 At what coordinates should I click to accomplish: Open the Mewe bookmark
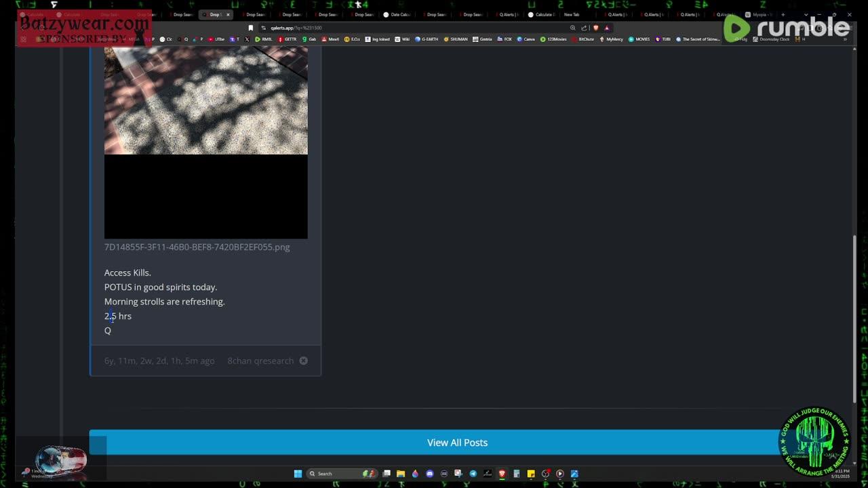330,39
